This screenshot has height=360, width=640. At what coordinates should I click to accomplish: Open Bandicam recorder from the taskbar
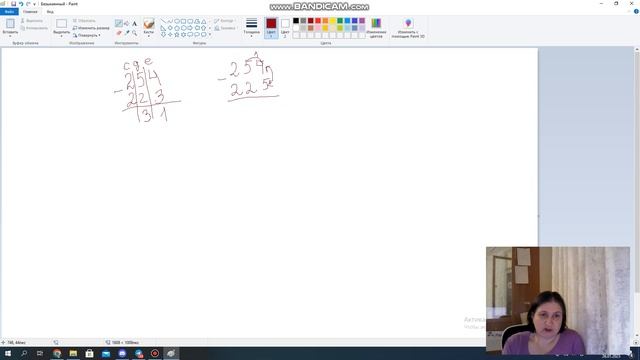(155, 353)
